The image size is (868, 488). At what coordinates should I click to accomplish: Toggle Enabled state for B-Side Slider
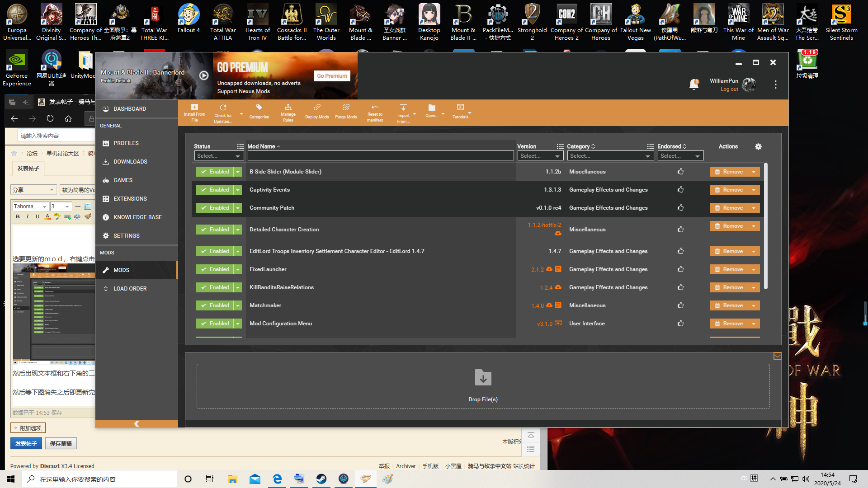coord(215,172)
